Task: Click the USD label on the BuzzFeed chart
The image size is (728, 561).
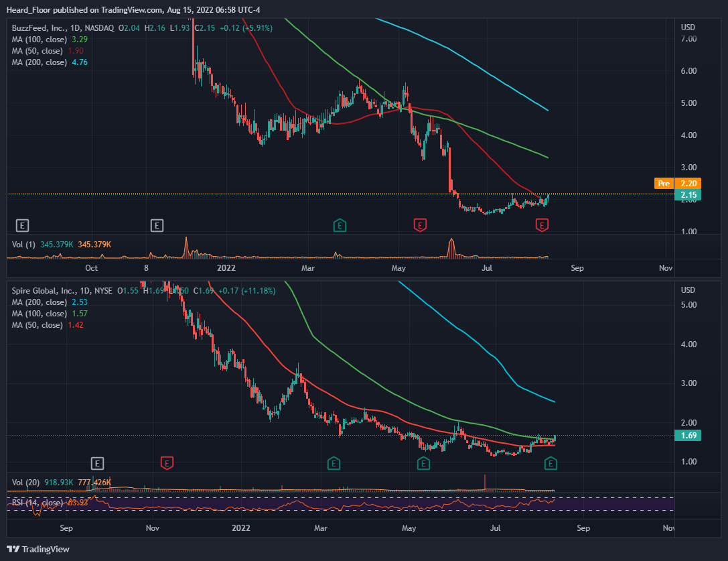Action: (688, 27)
